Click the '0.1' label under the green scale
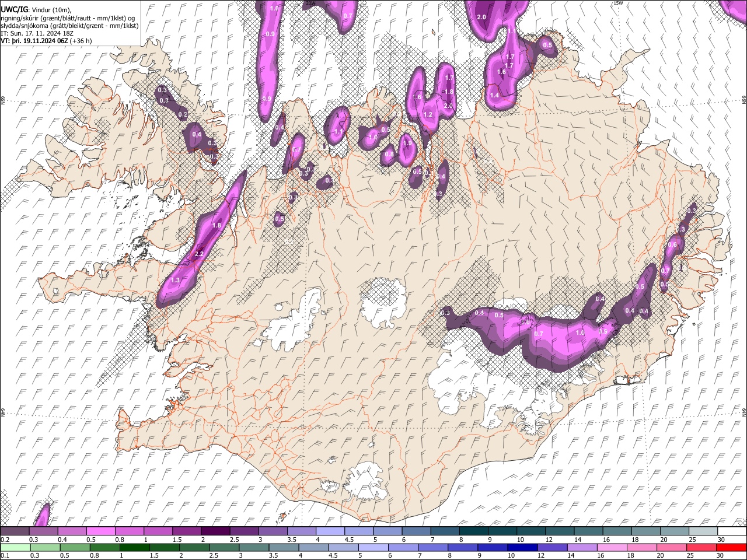 [x=4, y=556]
